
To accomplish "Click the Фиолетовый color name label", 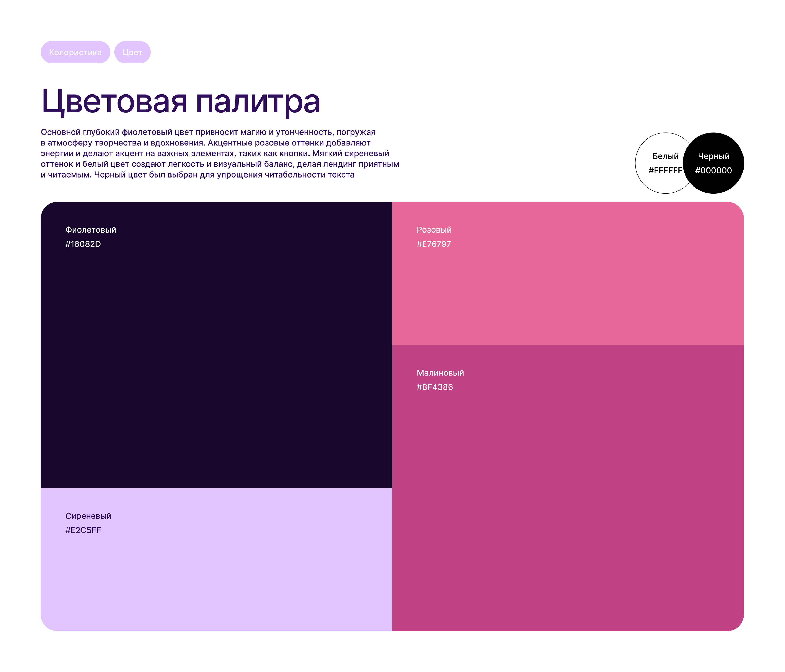I will point(91,230).
